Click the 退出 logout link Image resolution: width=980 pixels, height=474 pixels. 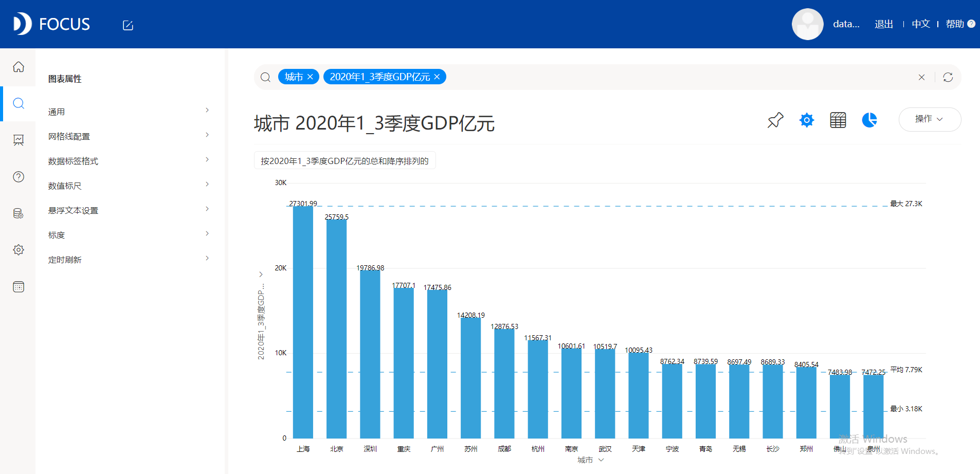[x=884, y=24]
